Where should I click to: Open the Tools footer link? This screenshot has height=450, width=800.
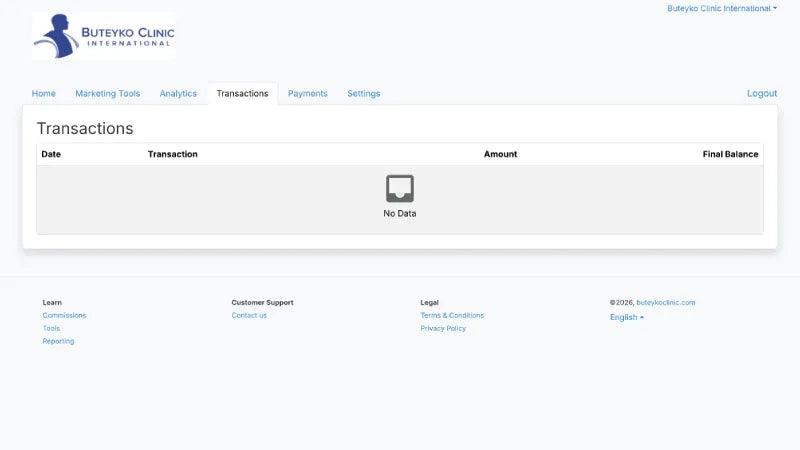click(51, 328)
